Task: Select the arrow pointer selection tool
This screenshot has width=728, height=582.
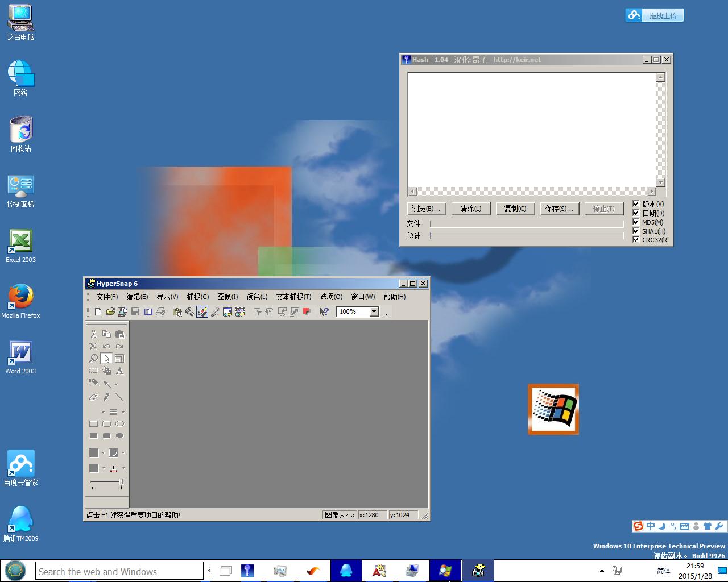Action: click(106, 359)
